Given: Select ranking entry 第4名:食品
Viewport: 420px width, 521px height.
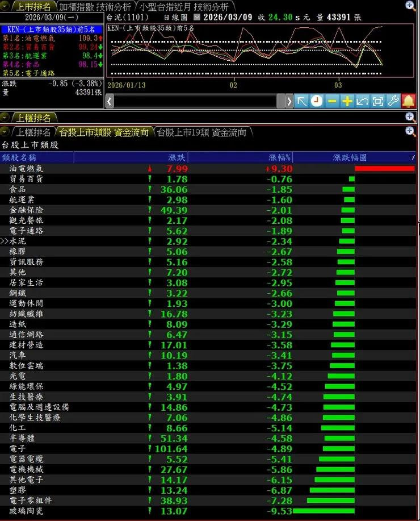Looking at the screenshot, I should tap(52, 64).
